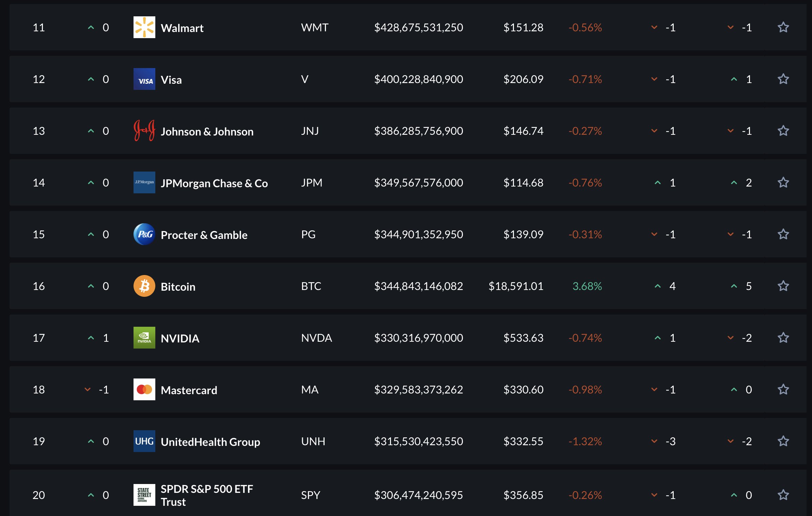Open the Bitcoin asset page
The width and height of the screenshot is (812, 516).
178,287
